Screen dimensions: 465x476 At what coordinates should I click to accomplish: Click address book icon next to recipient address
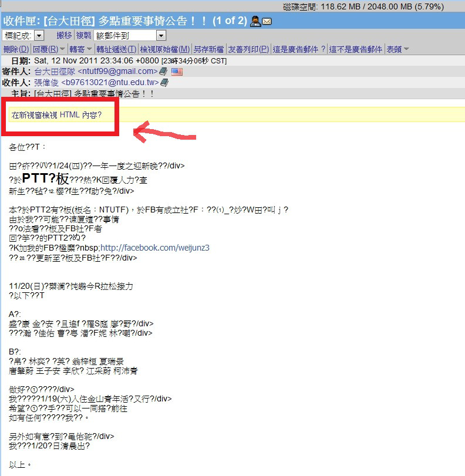tap(164, 82)
